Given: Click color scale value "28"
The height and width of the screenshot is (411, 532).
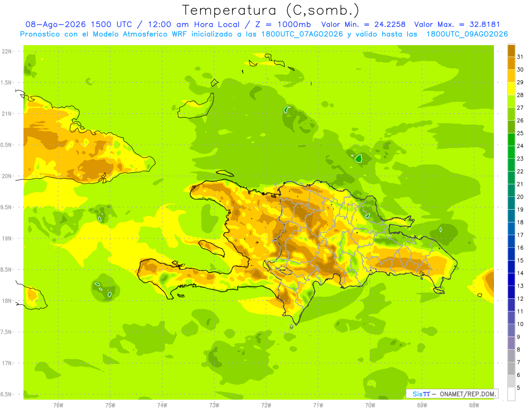Looking at the screenshot, I should click(x=520, y=95).
